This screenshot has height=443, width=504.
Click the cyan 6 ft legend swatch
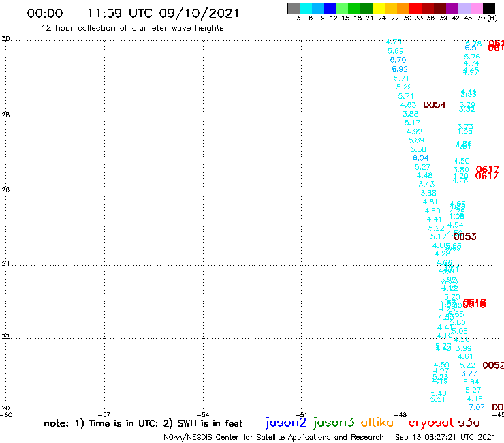click(306, 8)
